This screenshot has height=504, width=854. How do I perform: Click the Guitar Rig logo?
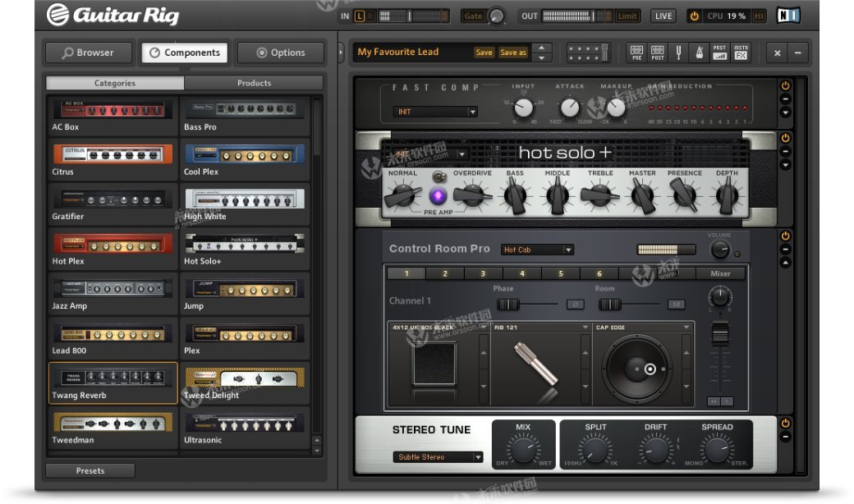coord(112,15)
